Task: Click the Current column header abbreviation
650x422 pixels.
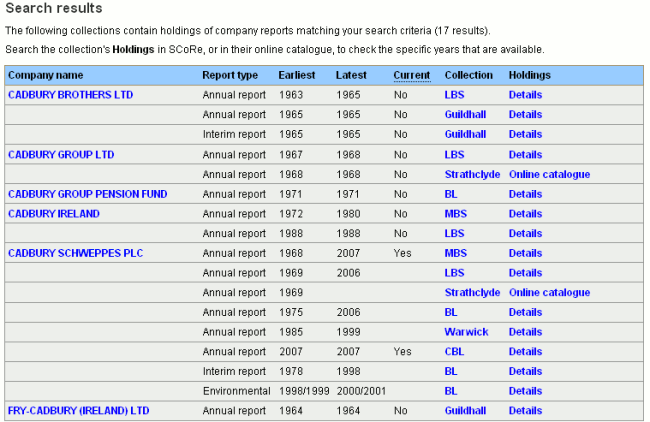Action: 412,75
